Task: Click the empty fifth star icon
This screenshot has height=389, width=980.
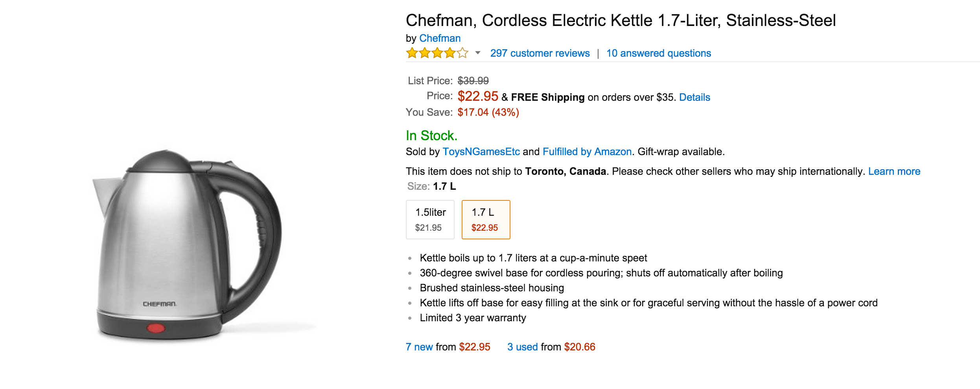Action: point(462,53)
